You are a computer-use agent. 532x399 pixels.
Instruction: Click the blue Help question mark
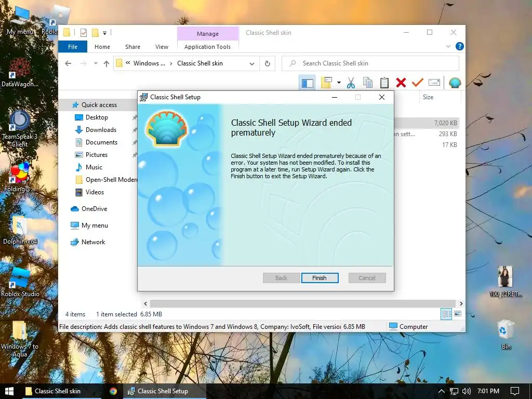coord(459,46)
